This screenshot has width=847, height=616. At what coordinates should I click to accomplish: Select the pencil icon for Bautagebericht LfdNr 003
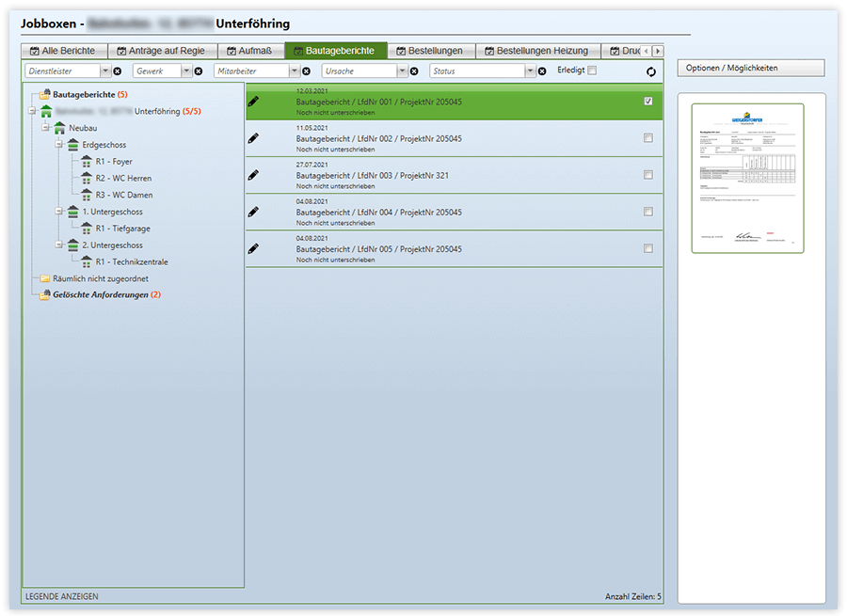click(x=251, y=174)
